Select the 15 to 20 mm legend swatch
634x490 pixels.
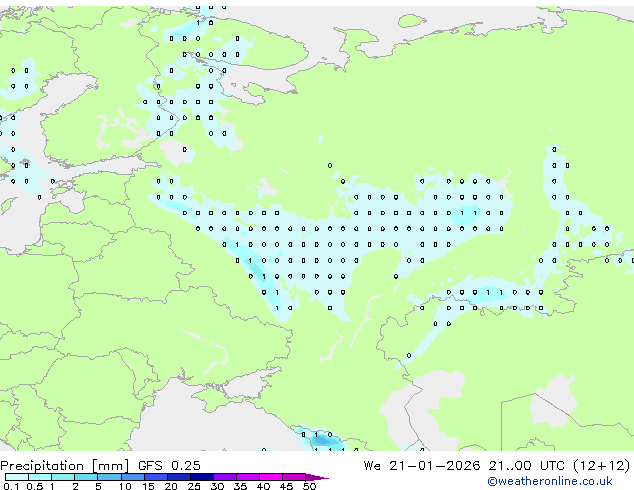click(x=156, y=477)
